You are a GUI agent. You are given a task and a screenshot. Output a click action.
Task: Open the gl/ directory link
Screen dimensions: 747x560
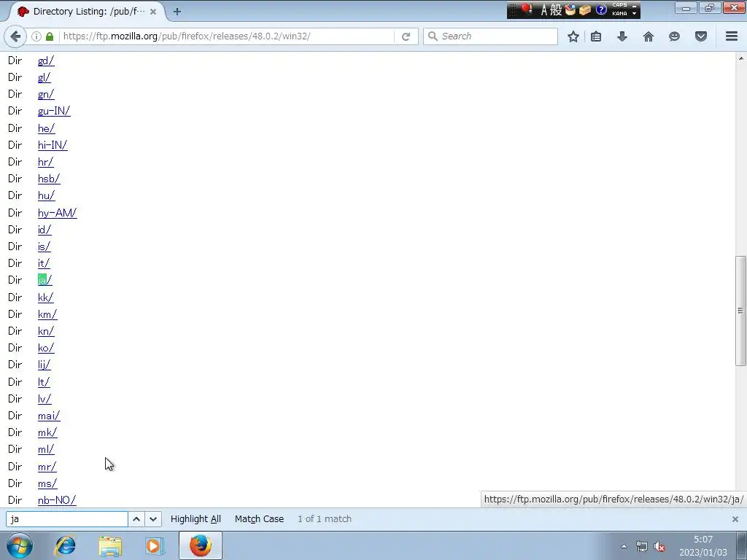[x=44, y=77]
